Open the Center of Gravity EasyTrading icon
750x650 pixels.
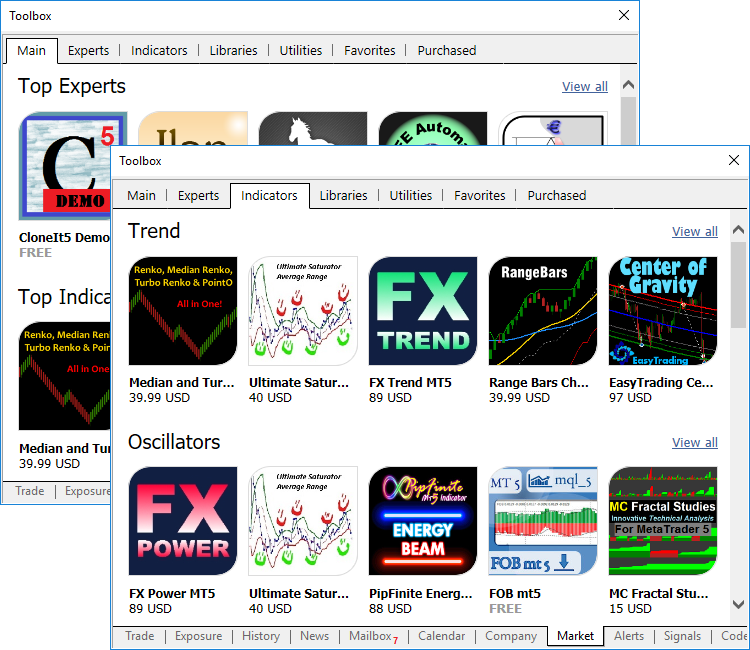point(663,311)
